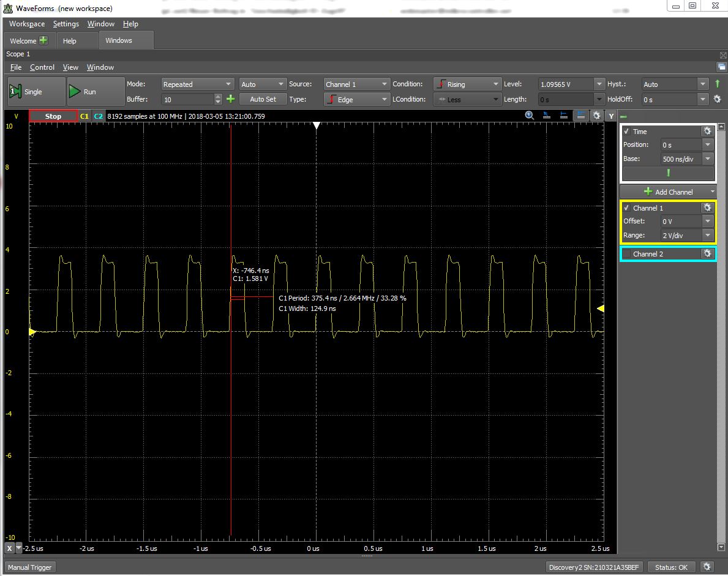Screen dimensions: 728x576
Task: Open the status bar settings gear
Action: [707, 567]
